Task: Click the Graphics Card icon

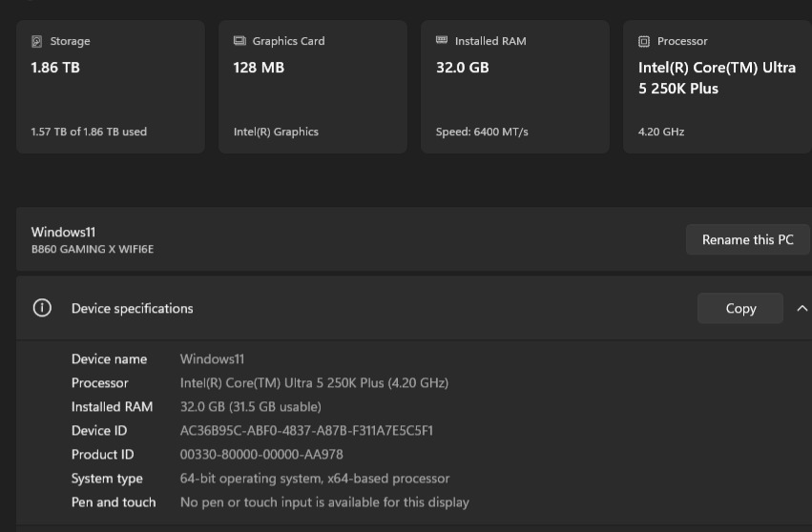Action: coord(239,41)
